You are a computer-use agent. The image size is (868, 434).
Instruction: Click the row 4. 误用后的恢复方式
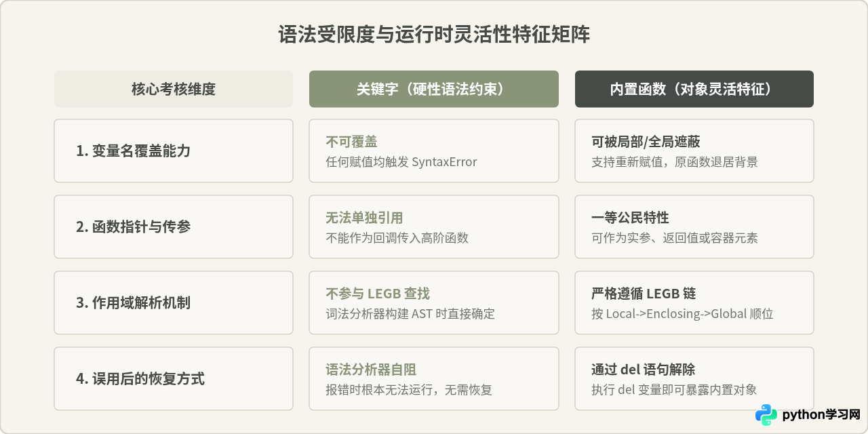[x=174, y=378]
